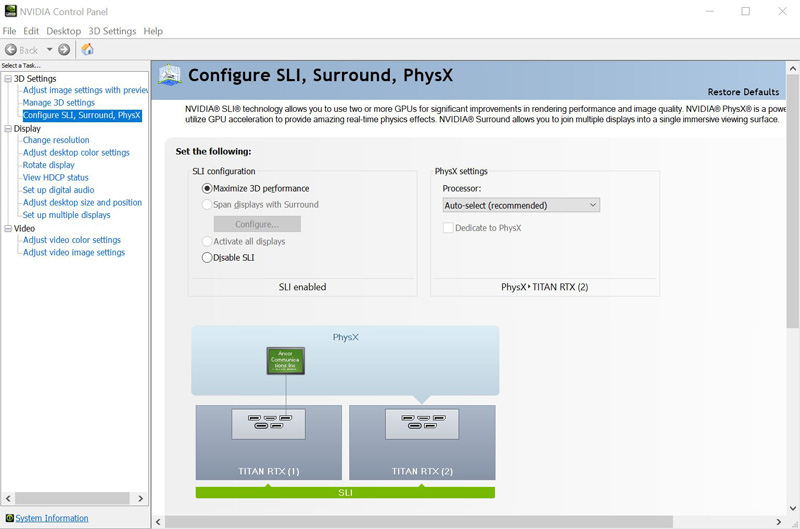The height and width of the screenshot is (529, 800).
Task: Click the TITAN RTX (1) label
Action: [x=268, y=471]
